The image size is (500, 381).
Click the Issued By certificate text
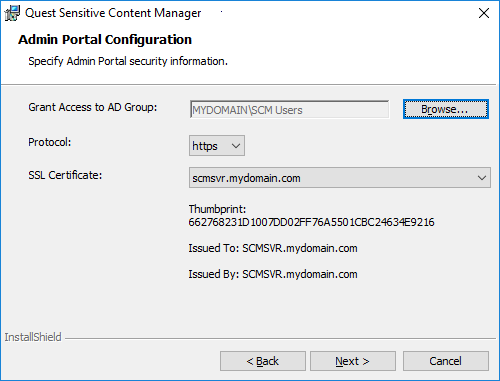point(273,274)
